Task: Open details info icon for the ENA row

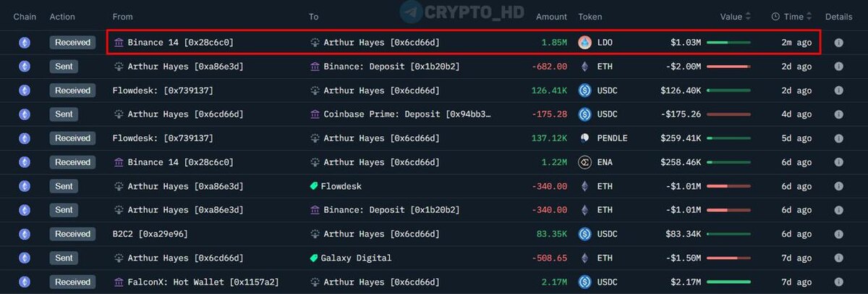Action: pos(838,162)
